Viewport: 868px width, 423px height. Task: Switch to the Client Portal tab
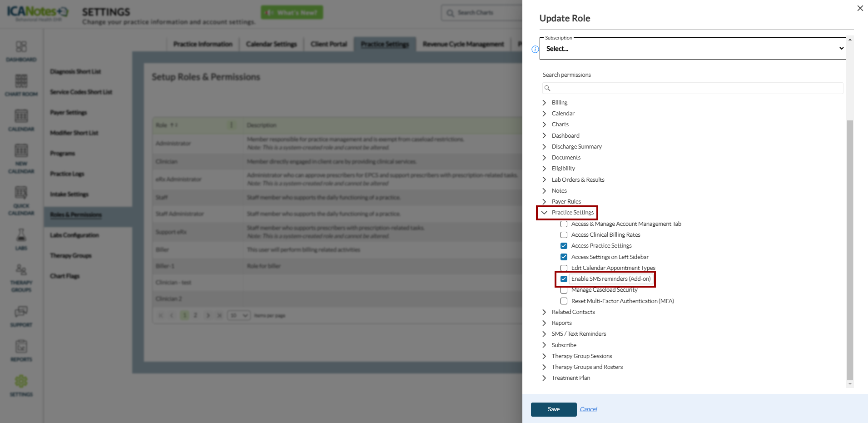329,44
